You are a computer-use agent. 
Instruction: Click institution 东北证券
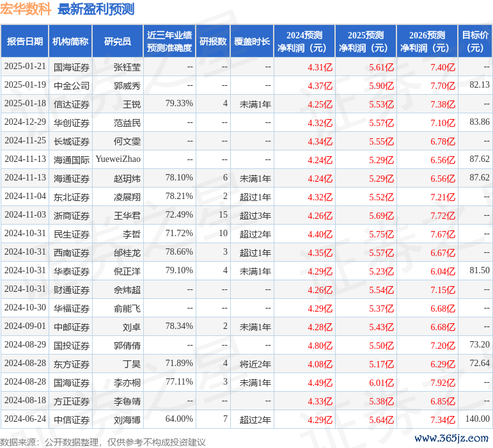click(x=72, y=197)
